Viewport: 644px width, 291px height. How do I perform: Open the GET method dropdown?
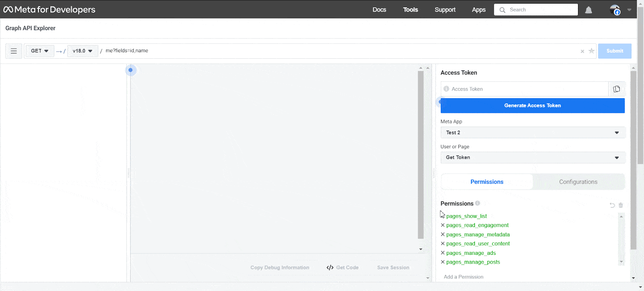40,51
